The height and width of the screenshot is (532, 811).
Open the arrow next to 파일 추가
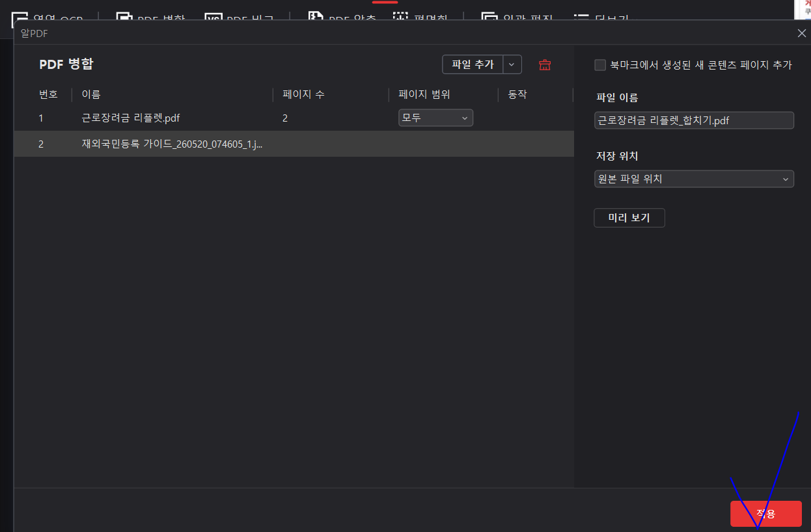pyautogui.click(x=512, y=64)
